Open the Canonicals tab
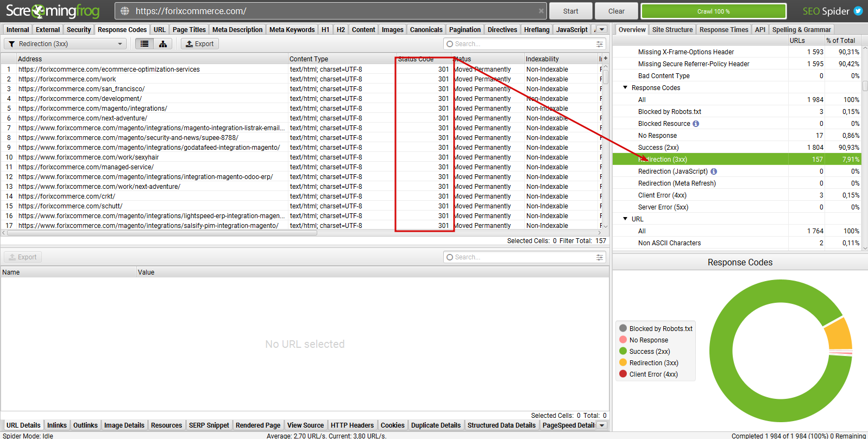The height and width of the screenshot is (439, 868). pos(426,30)
